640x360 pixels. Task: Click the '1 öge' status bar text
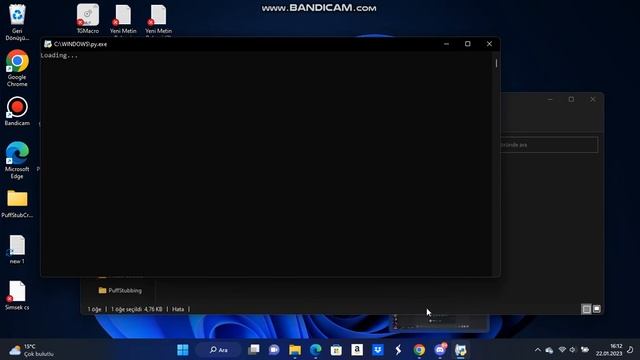[94, 309]
